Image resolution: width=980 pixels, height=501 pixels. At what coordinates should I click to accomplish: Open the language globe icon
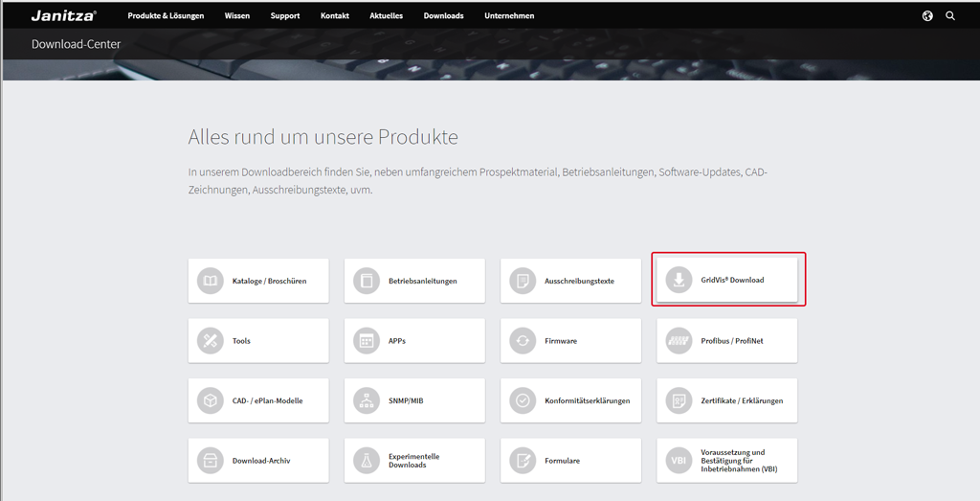tap(927, 15)
